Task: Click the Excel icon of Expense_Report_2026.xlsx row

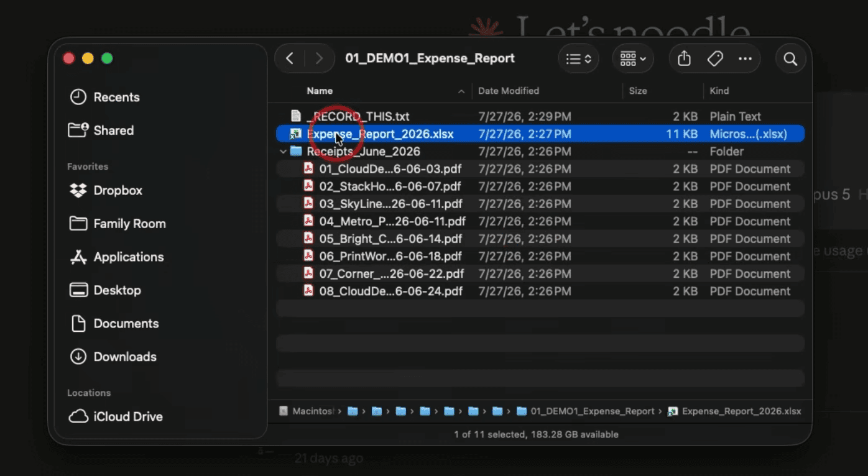Action: pyautogui.click(x=296, y=134)
